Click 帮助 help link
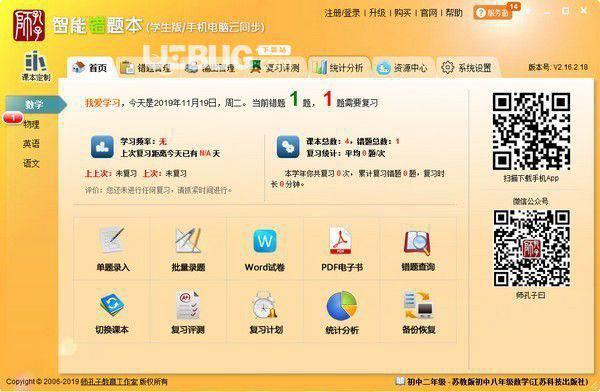Image resolution: width=600 pixels, height=392 pixels. [454, 13]
